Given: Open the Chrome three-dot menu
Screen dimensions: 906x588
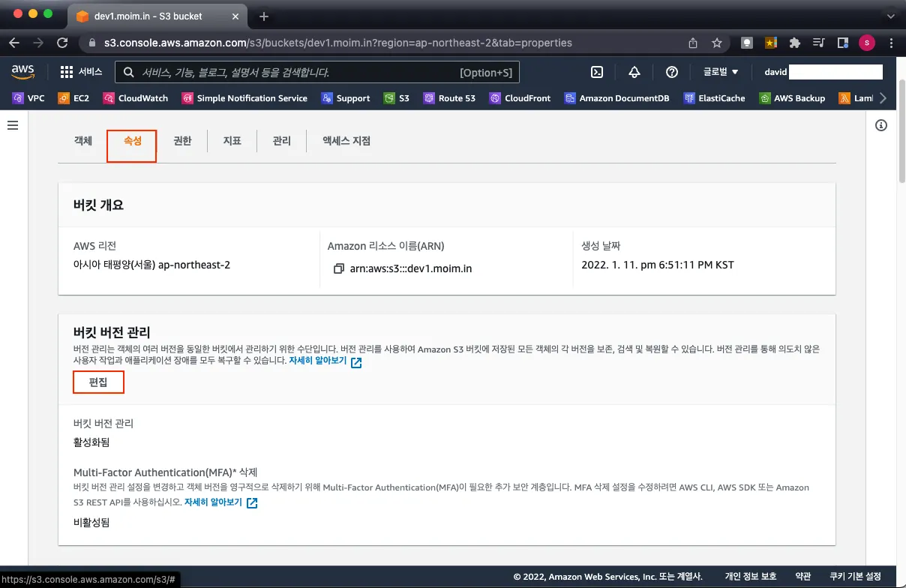Looking at the screenshot, I should 891,43.
